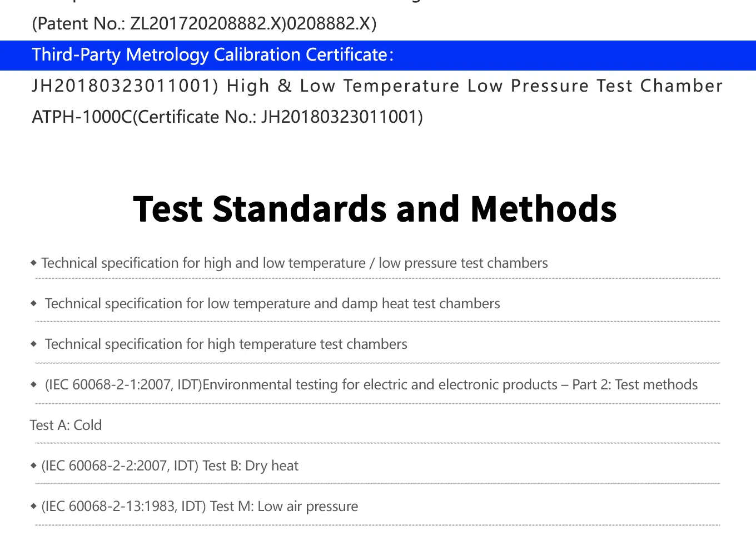Select the high temperature test chambers specification text
Image resolution: width=756 pixels, height=536 pixels.
pyautogui.click(x=226, y=344)
